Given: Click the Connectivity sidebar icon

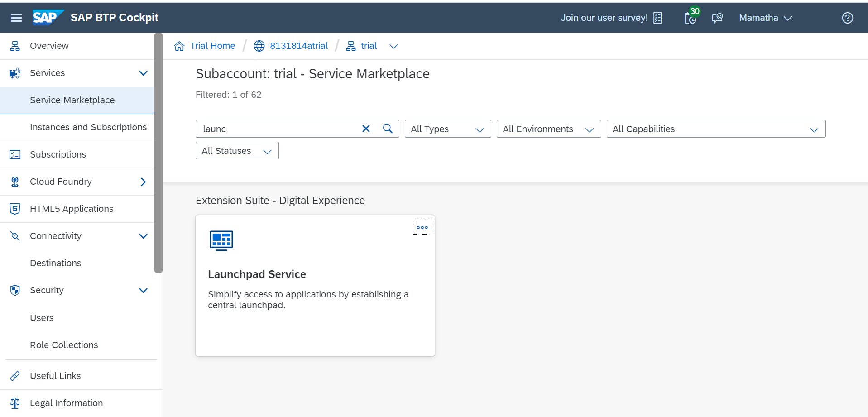Looking at the screenshot, I should pyautogui.click(x=15, y=236).
